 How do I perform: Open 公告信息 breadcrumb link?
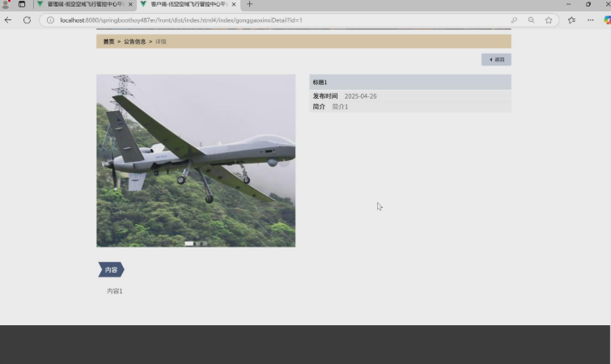(135, 41)
